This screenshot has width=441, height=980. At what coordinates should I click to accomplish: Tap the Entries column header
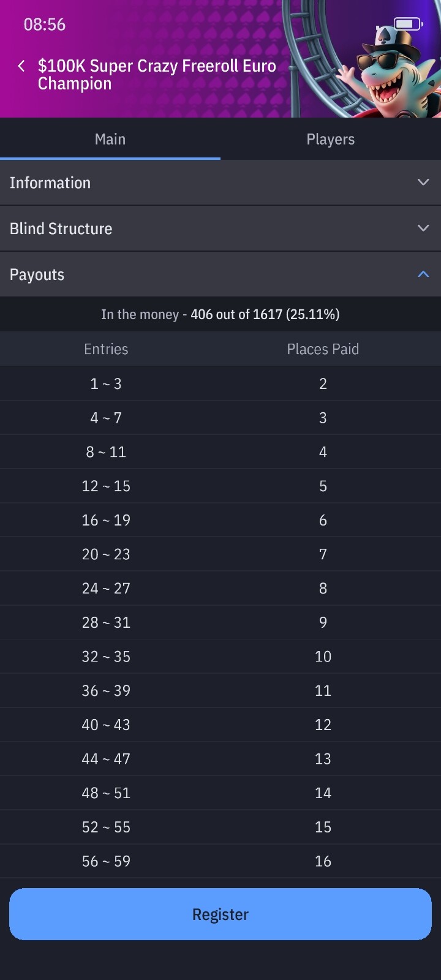coord(106,349)
